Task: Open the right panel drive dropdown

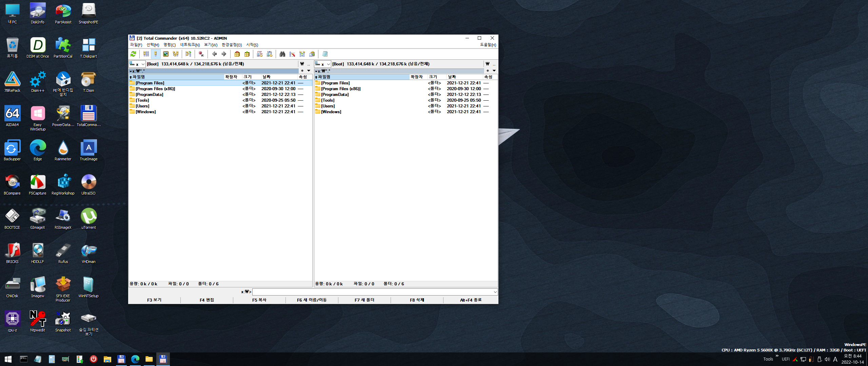Action: point(323,64)
